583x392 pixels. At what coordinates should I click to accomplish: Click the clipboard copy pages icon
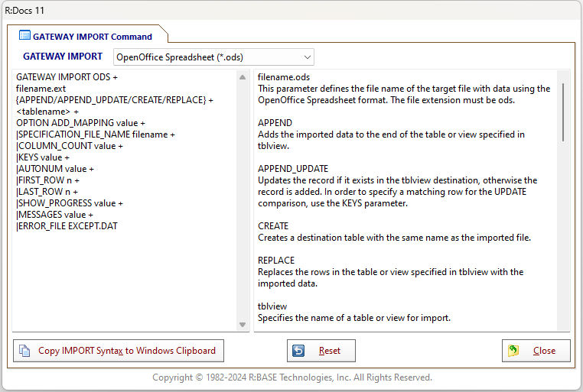coord(24,351)
